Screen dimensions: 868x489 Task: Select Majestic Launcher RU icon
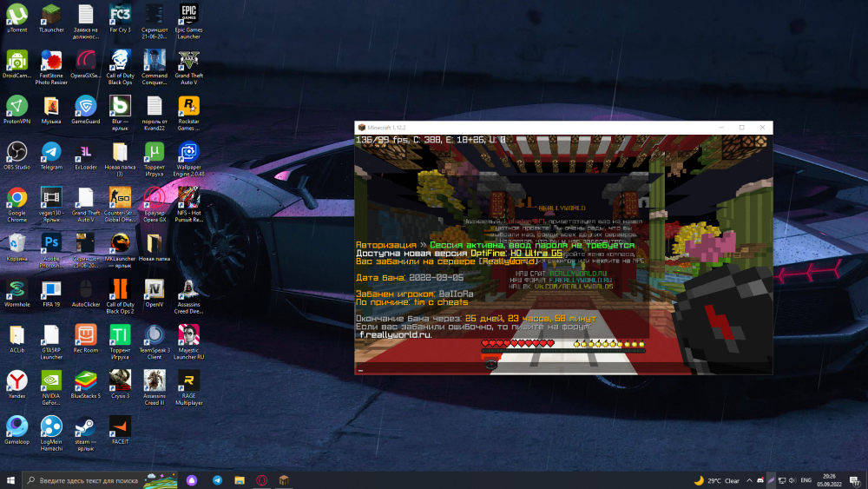pos(188,343)
